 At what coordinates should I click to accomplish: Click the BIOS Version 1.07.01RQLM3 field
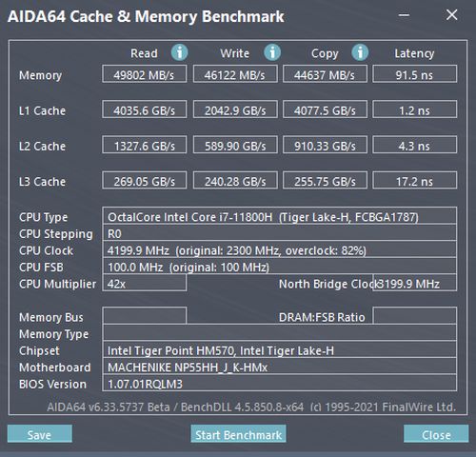tap(280, 383)
